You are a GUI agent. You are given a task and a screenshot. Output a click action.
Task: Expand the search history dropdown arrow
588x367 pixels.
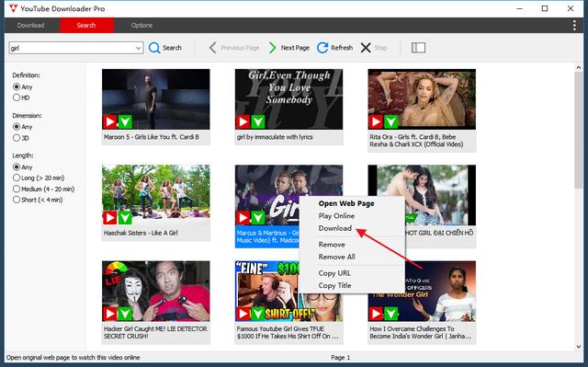139,48
